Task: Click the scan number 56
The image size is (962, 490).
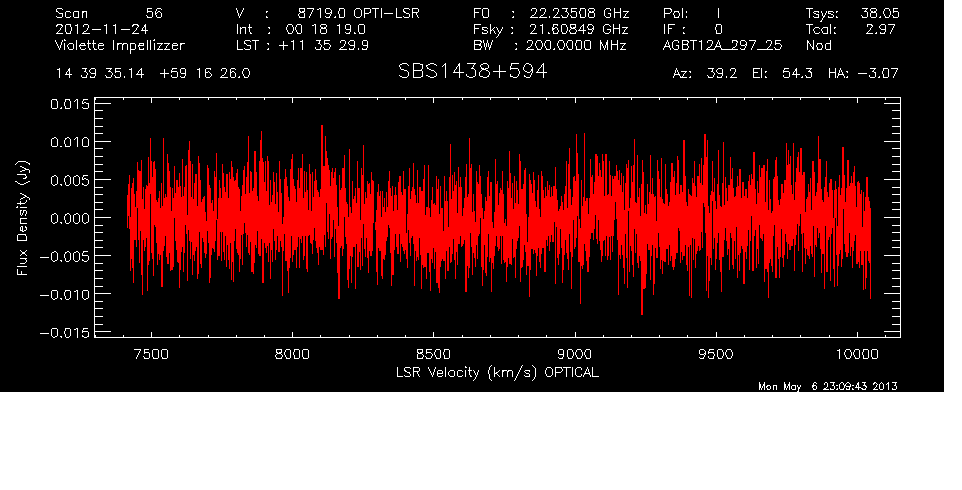Action: click(x=154, y=13)
